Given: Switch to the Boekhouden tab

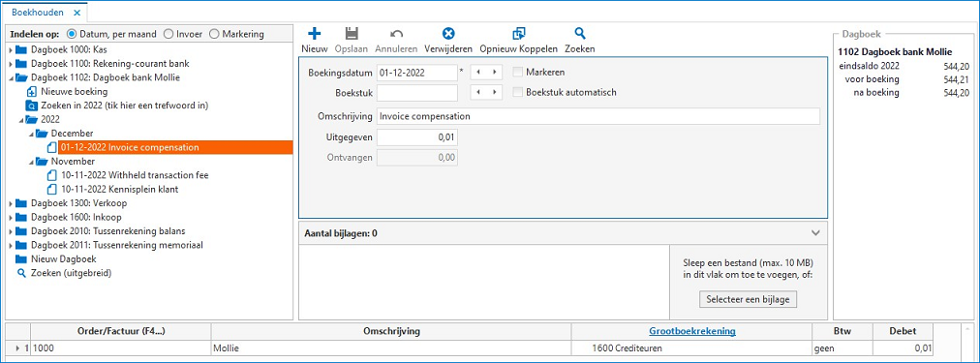Looking at the screenshot, I should 38,13.
